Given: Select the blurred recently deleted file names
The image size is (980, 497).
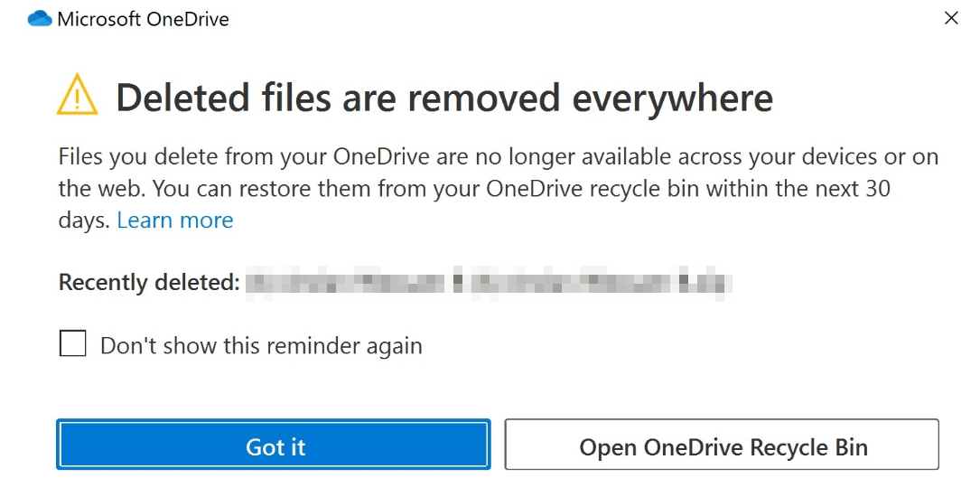Looking at the screenshot, I should pyautogui.click(x=488, y=283).
